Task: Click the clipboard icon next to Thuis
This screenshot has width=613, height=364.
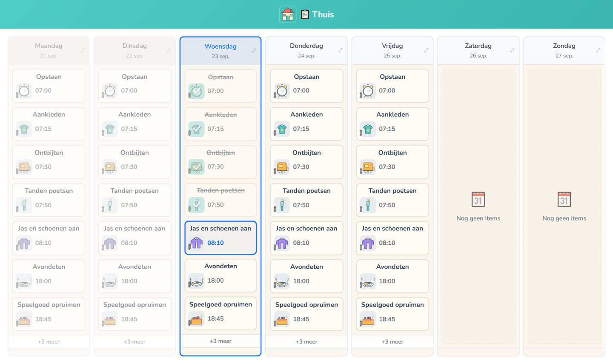Action: (305, 14)
